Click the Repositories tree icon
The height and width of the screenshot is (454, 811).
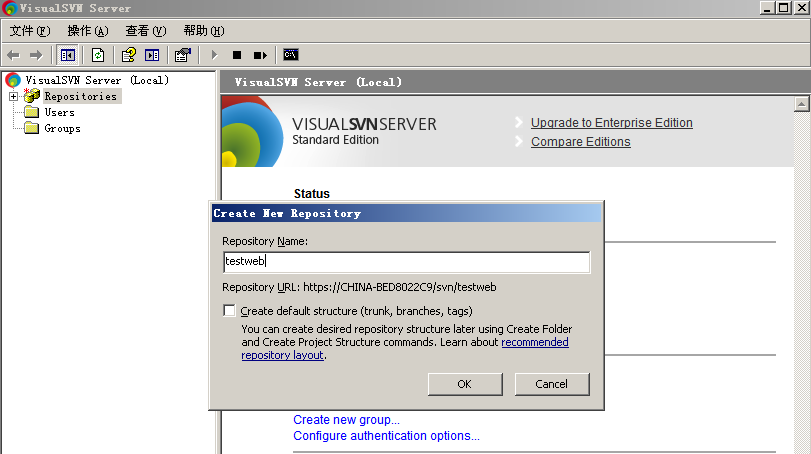(32, 96)
